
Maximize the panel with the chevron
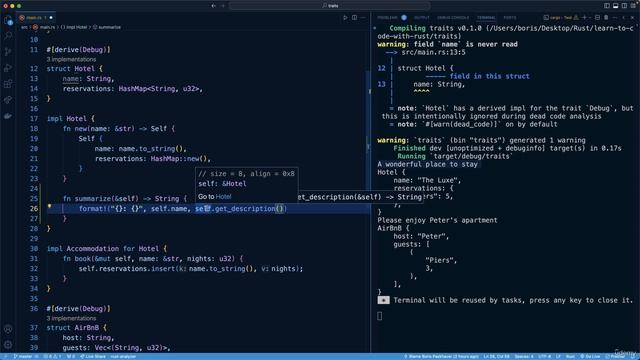pos(624,18)
